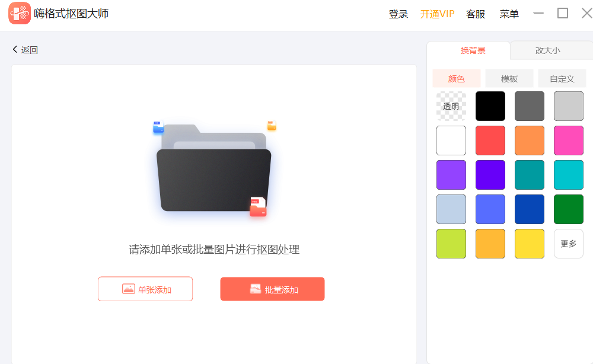Pick the white color swatch
Viewport: 593px width, 364px height.
(x=451, y=141)
